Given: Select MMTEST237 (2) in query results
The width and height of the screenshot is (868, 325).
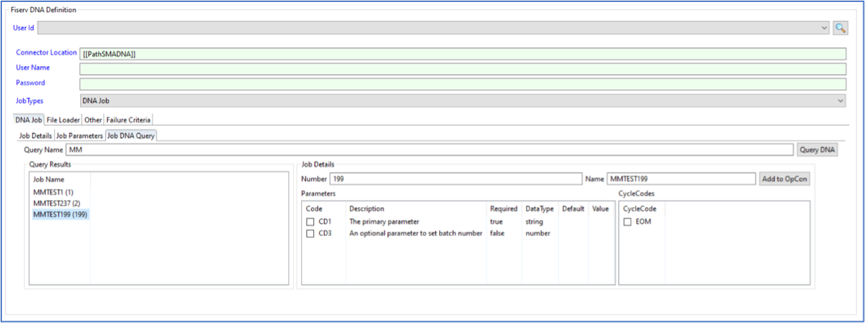Looking at the screenshot, I should tap(57, 203).
